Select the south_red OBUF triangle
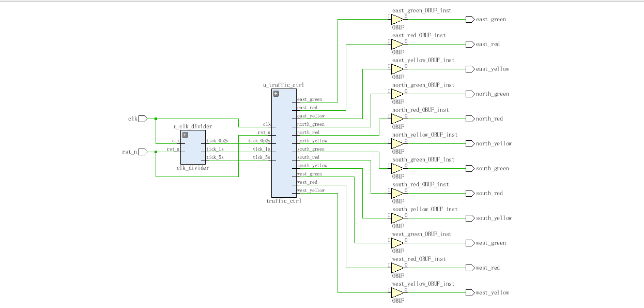 point(397,194)
